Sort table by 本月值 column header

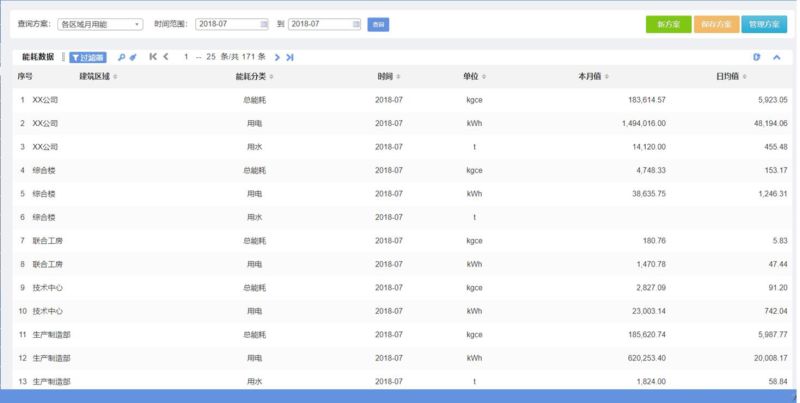593,76
